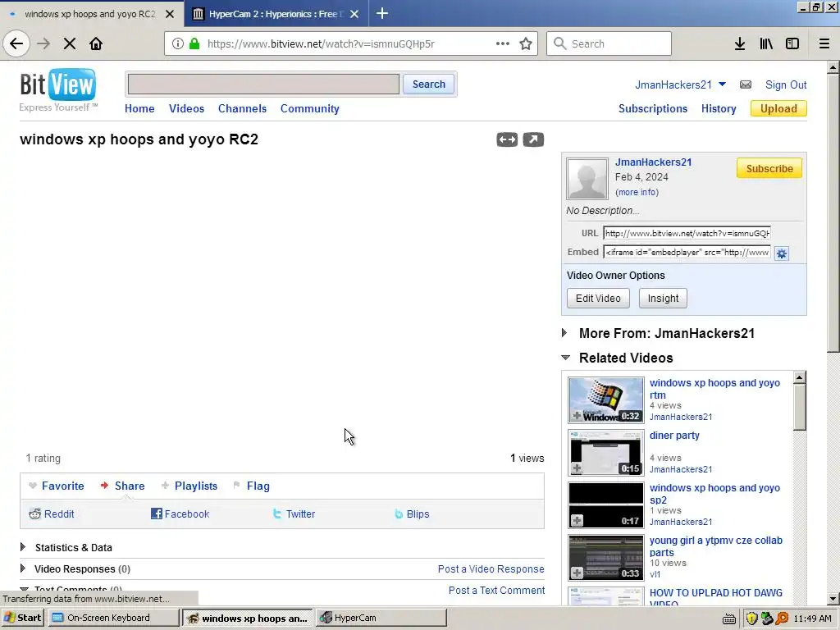The height and width of the screenshot is (630, 840).
Task: Click the page scrollbar down arrow
Action: tap(833, 599)
